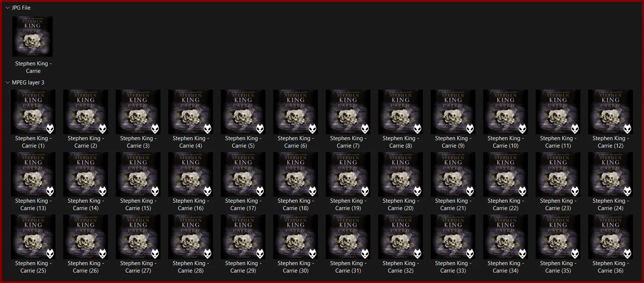This screenshot has height=283, width=644.
Task: Select the Carrie (14) MP3 file icon
Action: click(86, 174)
